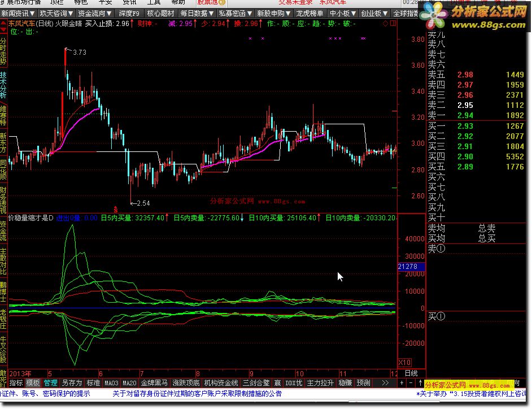Click the 买四 volume 5352
The image size is (532, 409).
514,156
